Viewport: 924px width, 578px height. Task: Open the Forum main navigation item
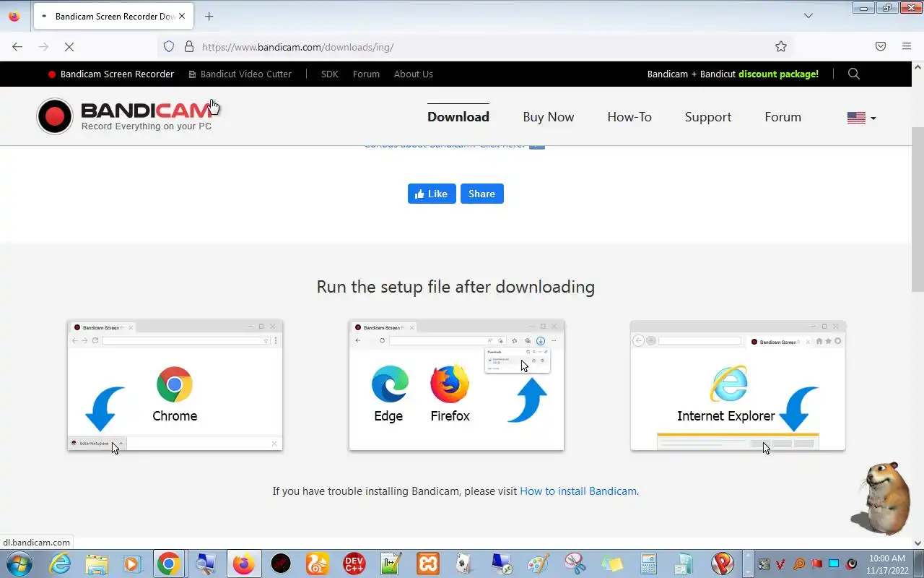point(783,117)
